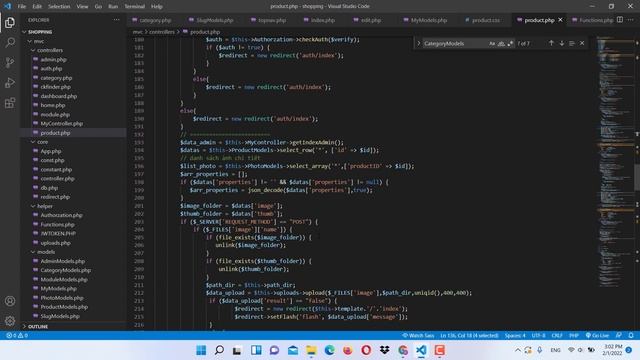640x360 pixels.
Task: Open the Terminal menu
Action: tap(134, 7)
